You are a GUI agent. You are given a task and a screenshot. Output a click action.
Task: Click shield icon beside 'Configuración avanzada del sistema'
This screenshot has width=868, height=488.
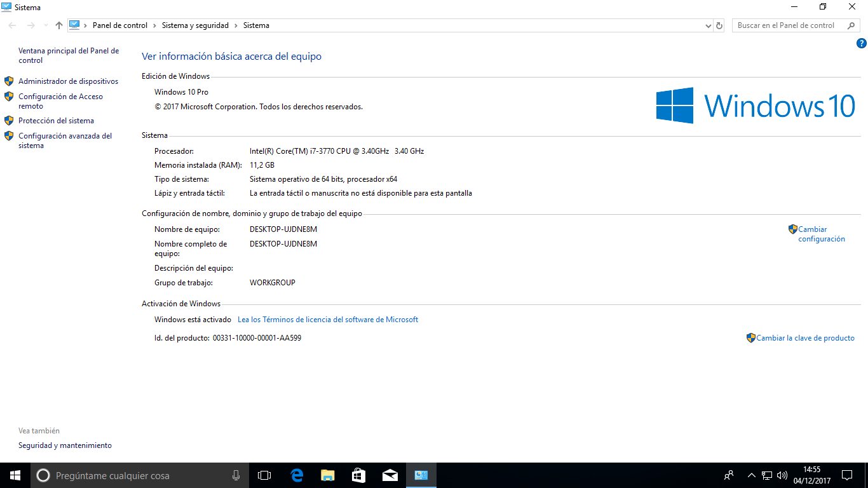(x=9, y=136)
